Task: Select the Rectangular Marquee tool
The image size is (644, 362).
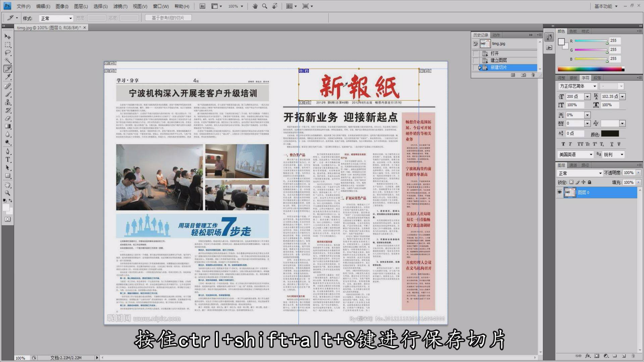Action: point(7,45)
